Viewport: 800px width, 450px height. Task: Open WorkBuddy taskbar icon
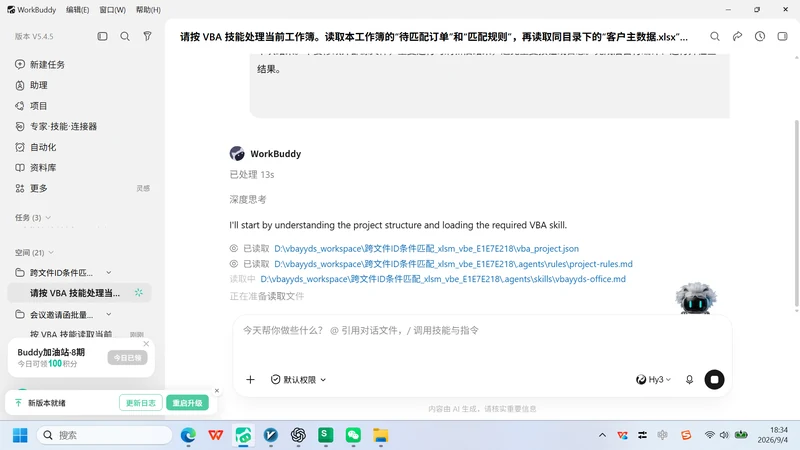click(243, 435)
